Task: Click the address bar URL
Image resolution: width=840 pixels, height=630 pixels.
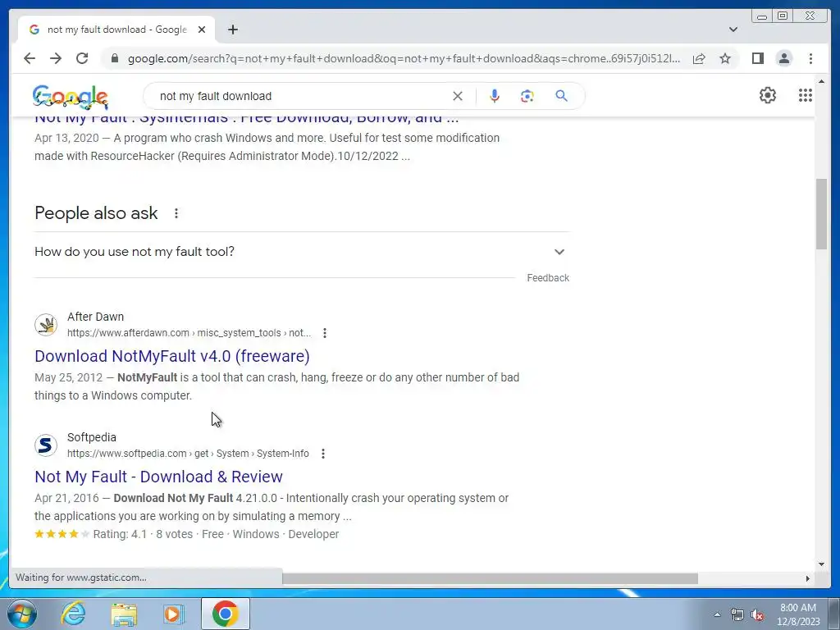Action: click(x=404, y=58)
